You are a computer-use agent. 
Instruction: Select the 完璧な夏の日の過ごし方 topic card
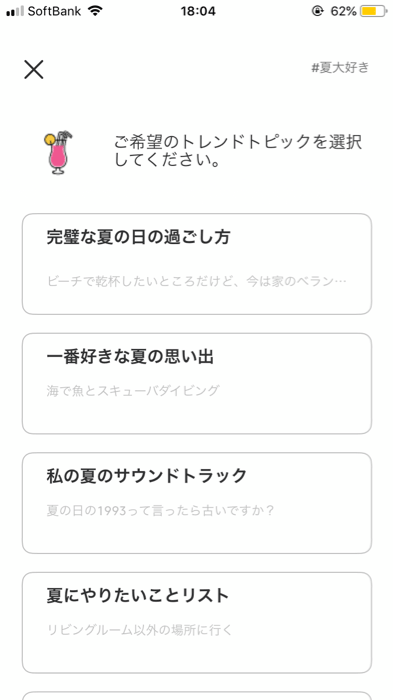pyautogui.click(x=197, y=264)
